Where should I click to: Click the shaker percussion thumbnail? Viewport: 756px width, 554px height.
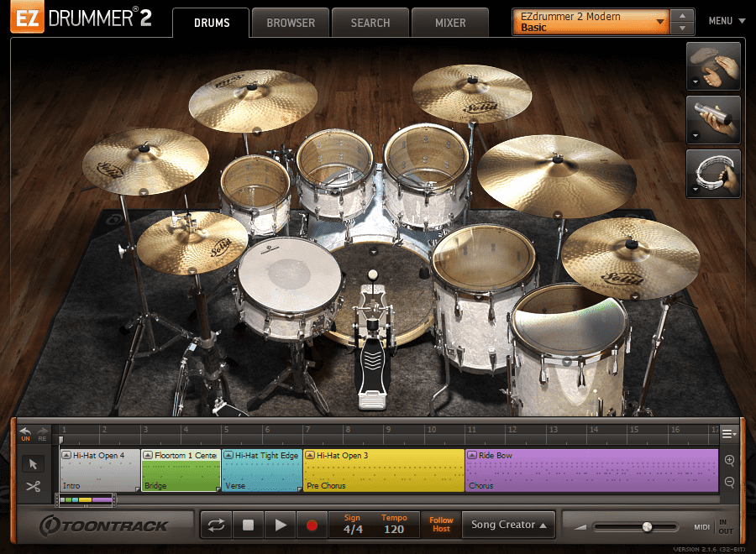coord(713,119)
